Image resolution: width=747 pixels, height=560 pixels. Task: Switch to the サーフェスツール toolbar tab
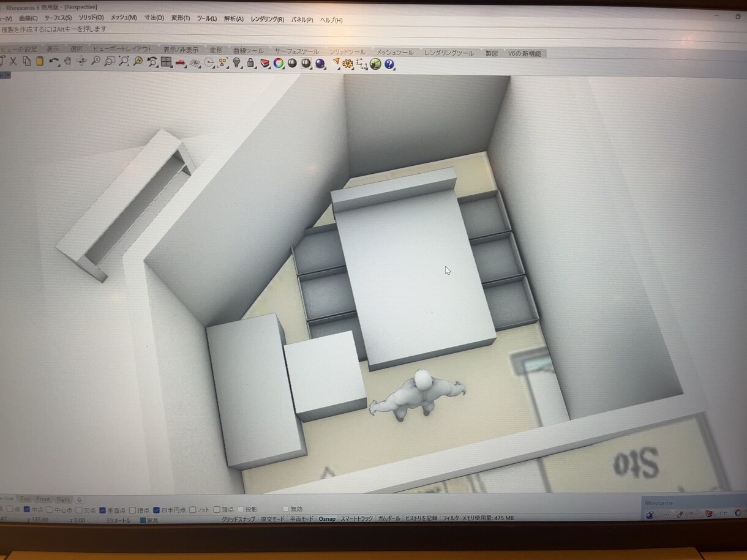pos(296,51)
